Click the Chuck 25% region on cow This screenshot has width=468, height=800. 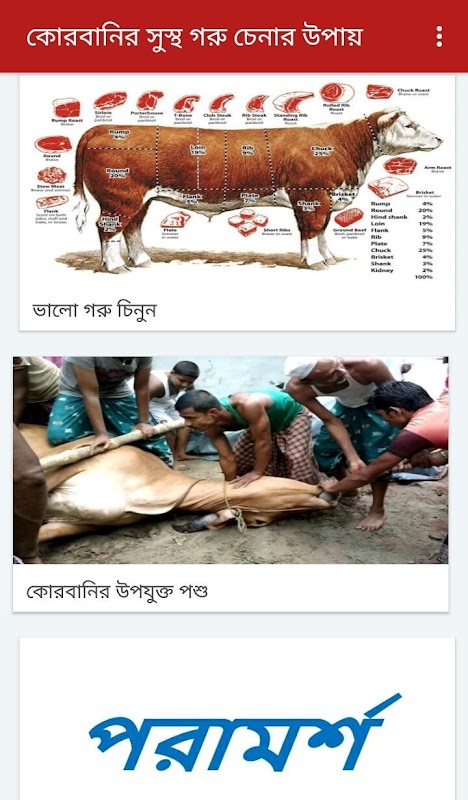[322, 151]
